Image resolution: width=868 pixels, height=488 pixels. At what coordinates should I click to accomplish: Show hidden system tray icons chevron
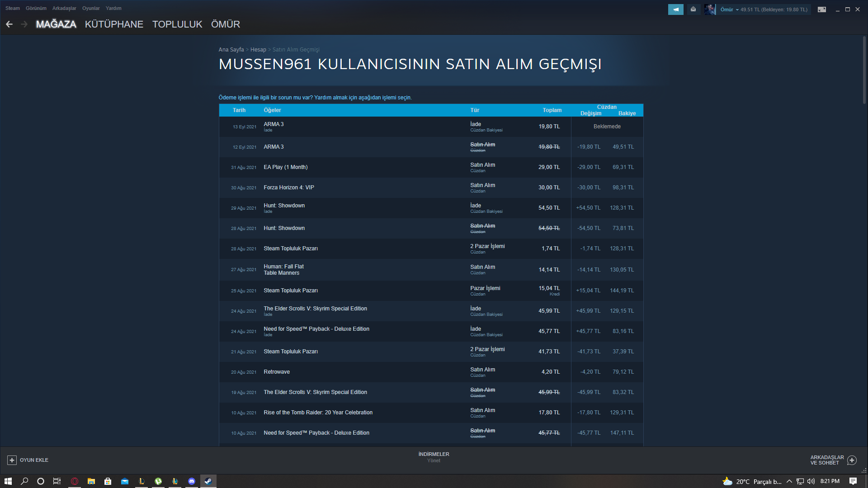pos(789,481)
